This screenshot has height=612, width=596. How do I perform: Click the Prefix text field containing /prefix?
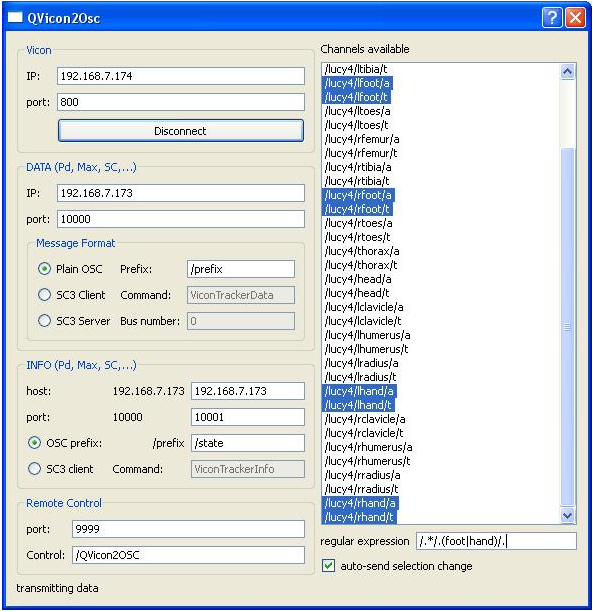(241, 269)
